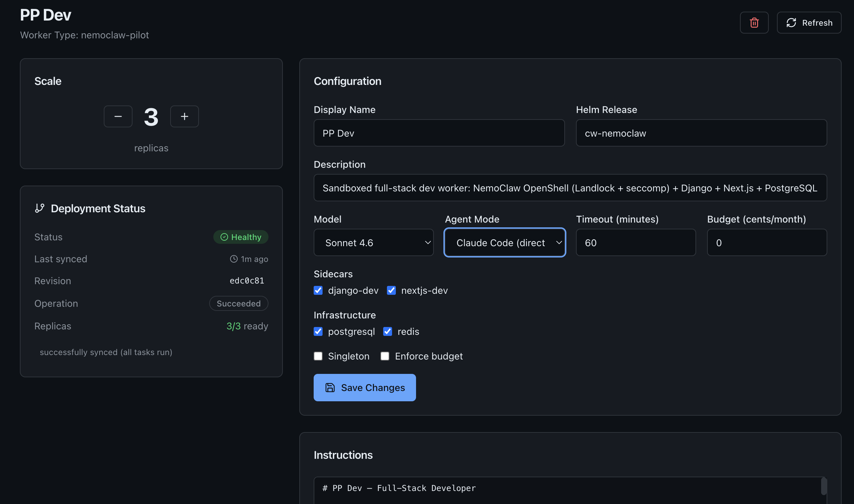Viewport: 854px width, 504px height.
Task: Open the Model dropdown showing Sonnet 4.6
Action: 373,242
